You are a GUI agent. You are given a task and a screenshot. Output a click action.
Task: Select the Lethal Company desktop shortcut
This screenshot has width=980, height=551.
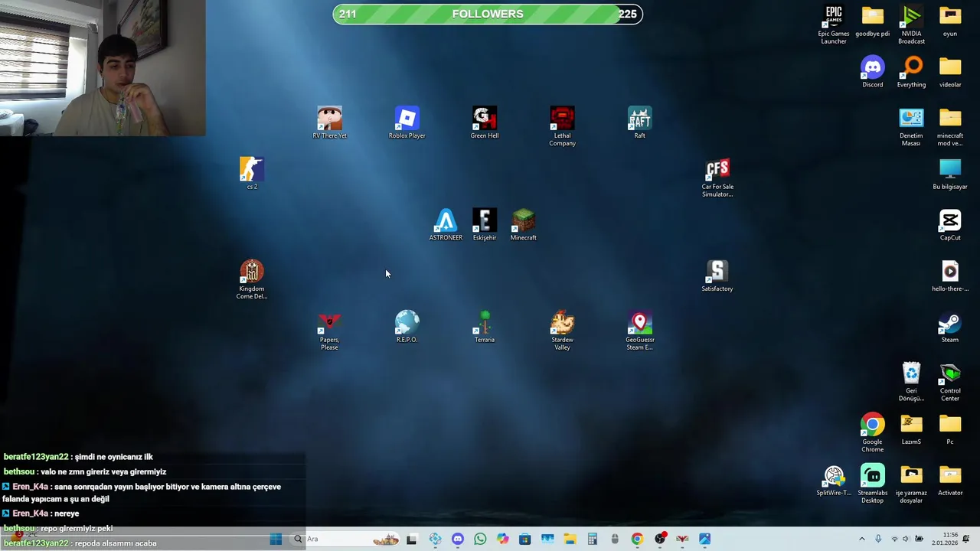[562, 126]
